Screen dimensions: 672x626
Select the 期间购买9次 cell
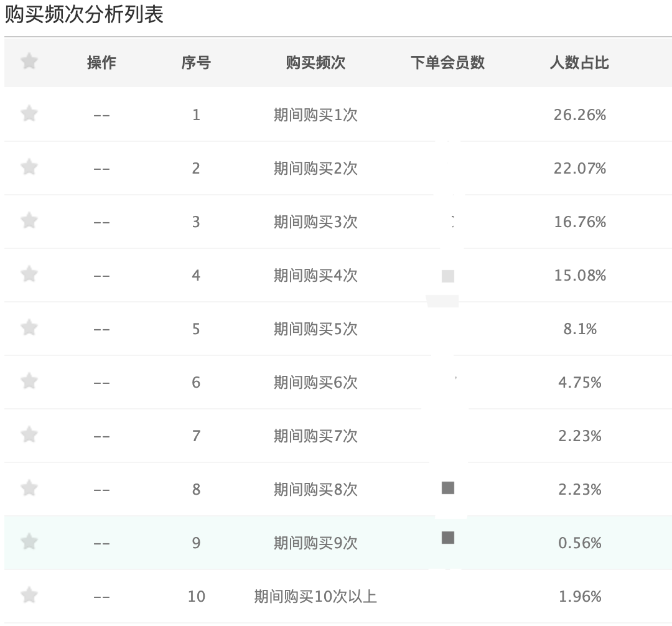pos(315,543)
